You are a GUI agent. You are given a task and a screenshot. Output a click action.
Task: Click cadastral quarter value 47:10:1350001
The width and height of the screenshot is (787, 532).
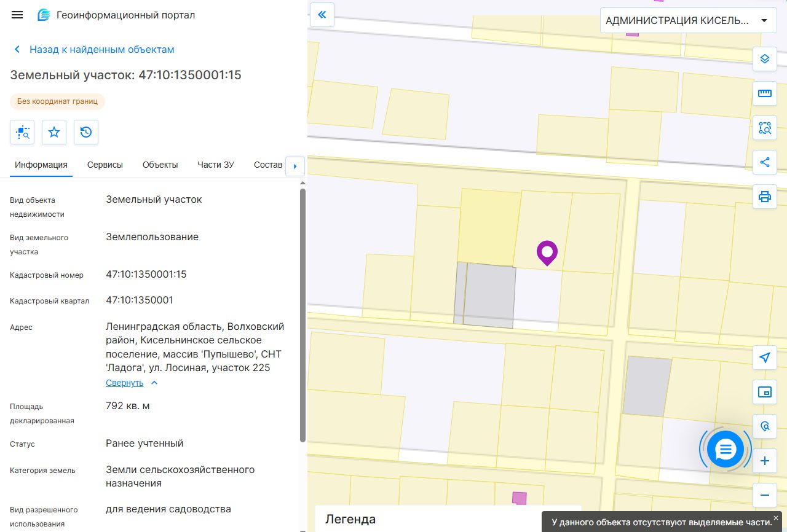140,300
